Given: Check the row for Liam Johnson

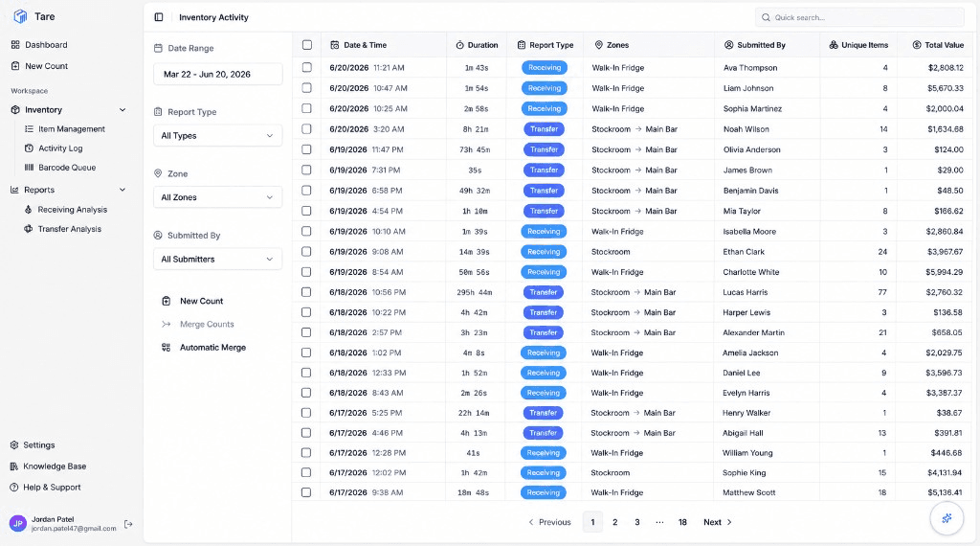Looking at the screenshot, I should (306, 87).
